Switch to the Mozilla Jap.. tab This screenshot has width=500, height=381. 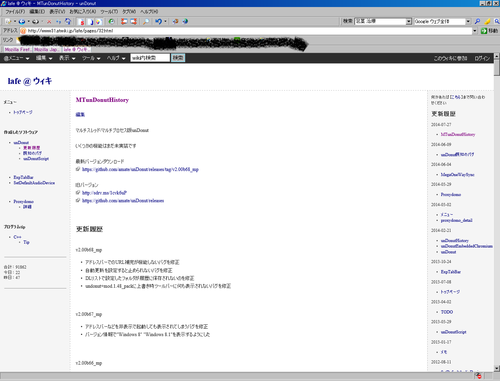point(46,49)
